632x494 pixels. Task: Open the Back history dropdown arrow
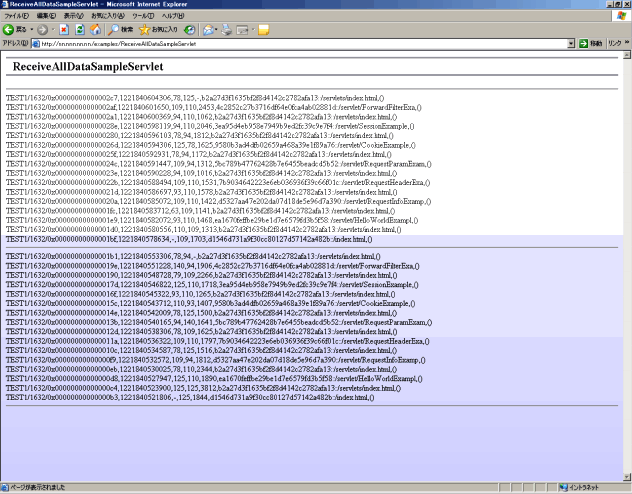[31, 29]
